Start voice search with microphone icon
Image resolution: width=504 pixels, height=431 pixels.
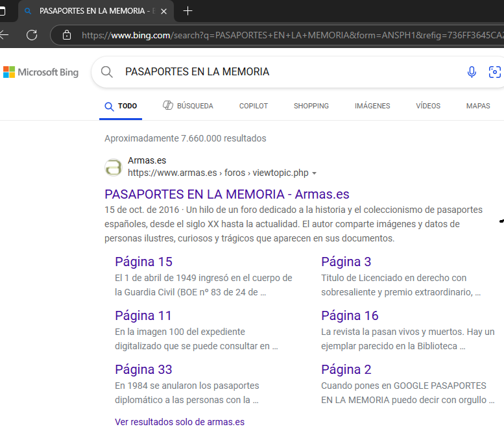tap(472, 72)
